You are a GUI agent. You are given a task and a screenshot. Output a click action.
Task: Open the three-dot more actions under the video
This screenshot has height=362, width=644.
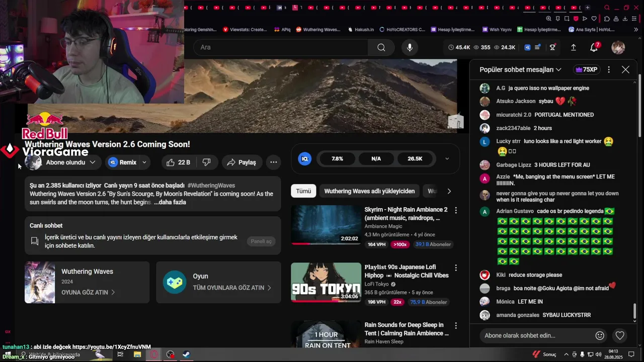[x=273, y=162]
